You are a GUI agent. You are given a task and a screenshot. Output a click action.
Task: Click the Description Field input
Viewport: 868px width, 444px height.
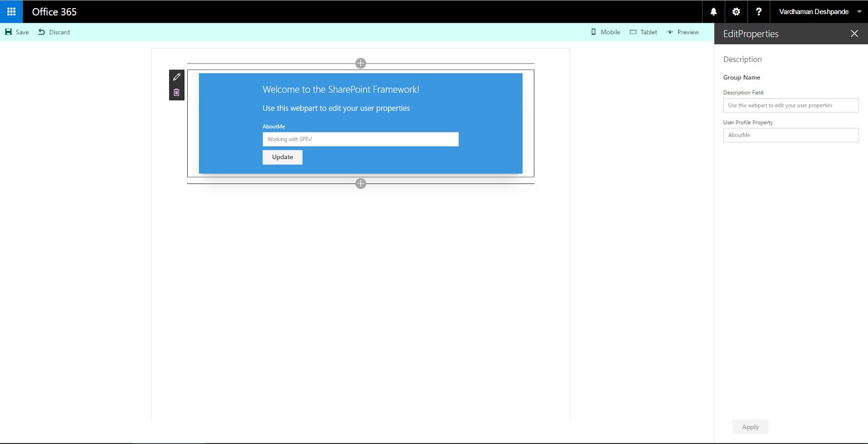[791, 105]
